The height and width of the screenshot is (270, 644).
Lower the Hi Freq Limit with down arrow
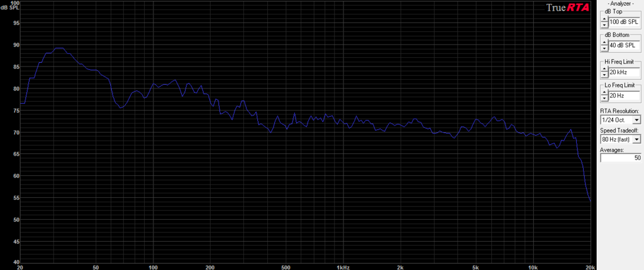(x=604, y=74)
